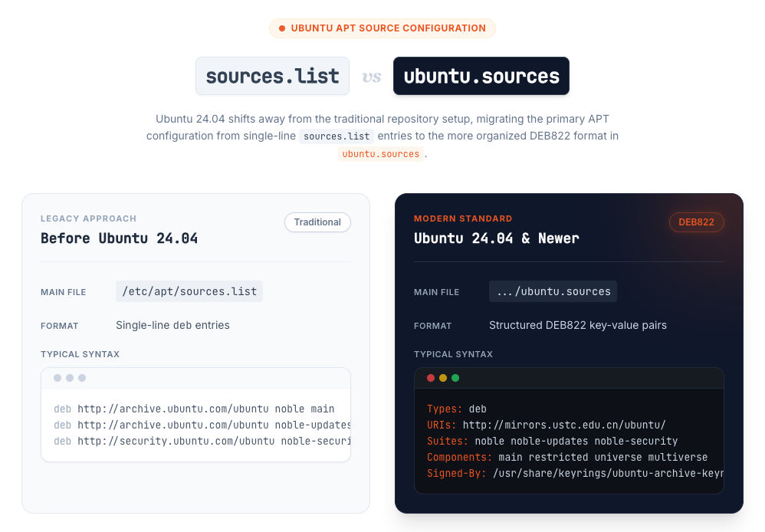Click the first gray window dot above the deb entries
The image size is (765, 532).
[x=56, y=377]
